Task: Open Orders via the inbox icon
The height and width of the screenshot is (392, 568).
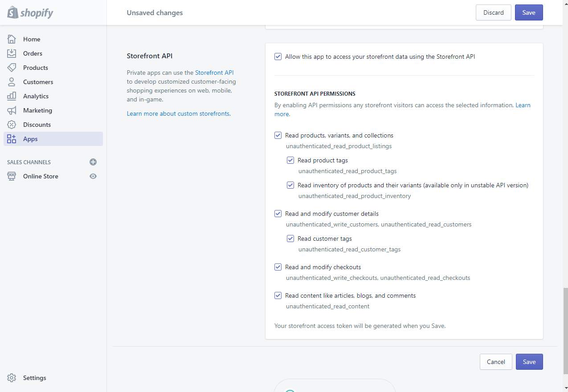Action: coord(12,53)
